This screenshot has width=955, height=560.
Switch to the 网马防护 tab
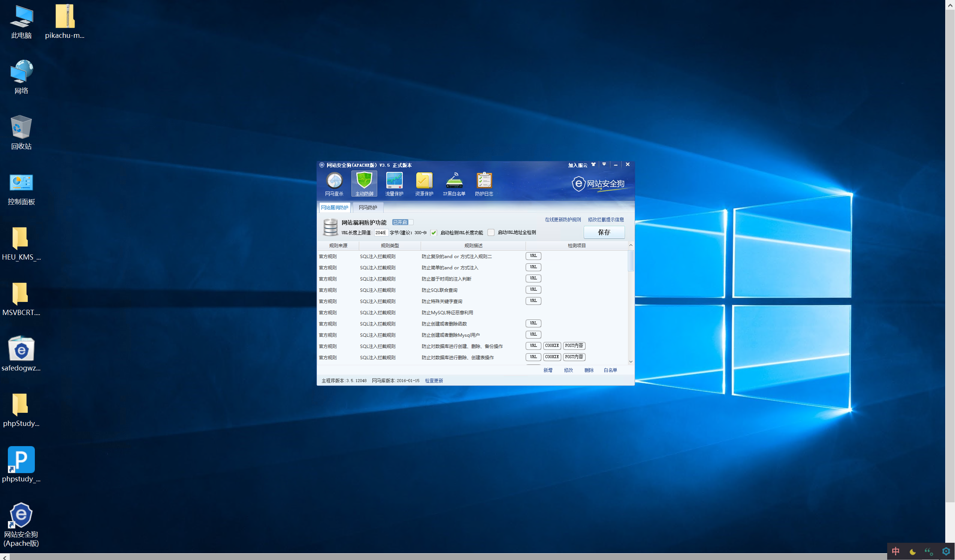pos(368,208)
